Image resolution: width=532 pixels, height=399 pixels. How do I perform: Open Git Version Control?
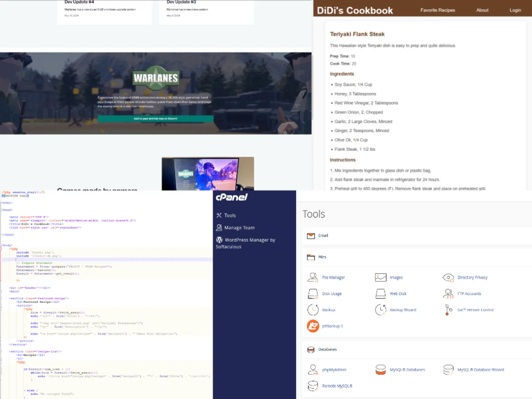pos(475,310)
